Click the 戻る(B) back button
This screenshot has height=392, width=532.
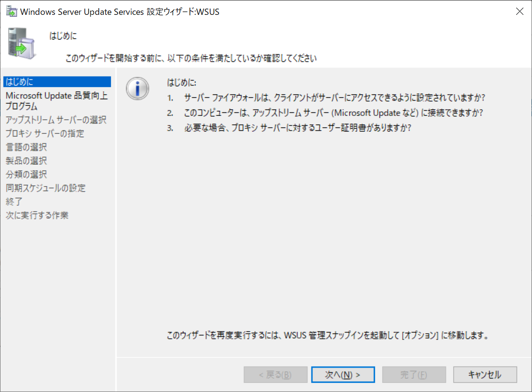[276, 375]
